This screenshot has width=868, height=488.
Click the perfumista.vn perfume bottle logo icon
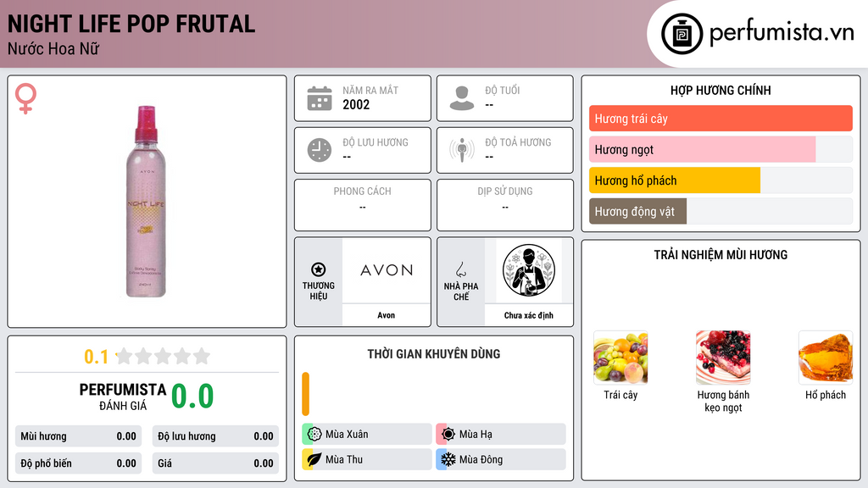[682, 34]
